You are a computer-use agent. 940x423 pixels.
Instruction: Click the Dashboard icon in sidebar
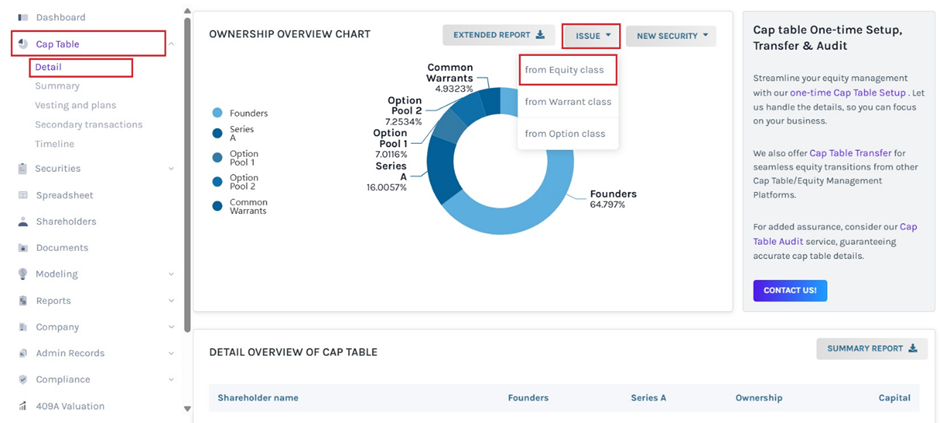tap(23, 17)
